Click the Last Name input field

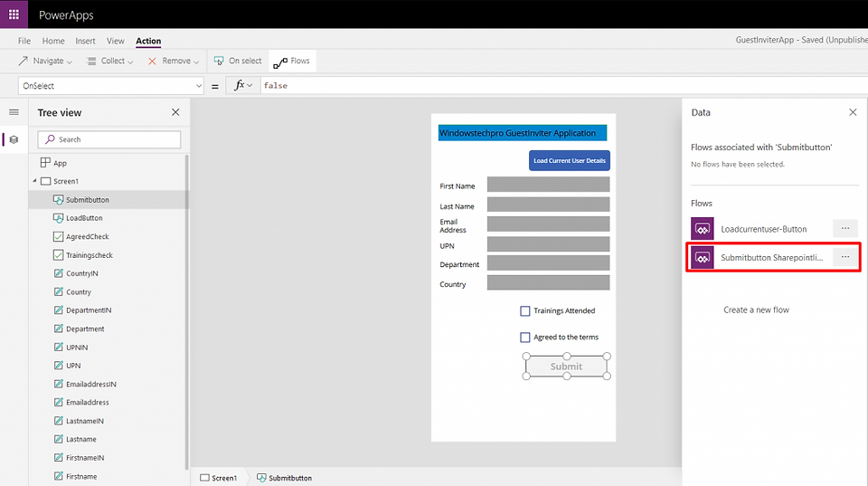point(548,205)
